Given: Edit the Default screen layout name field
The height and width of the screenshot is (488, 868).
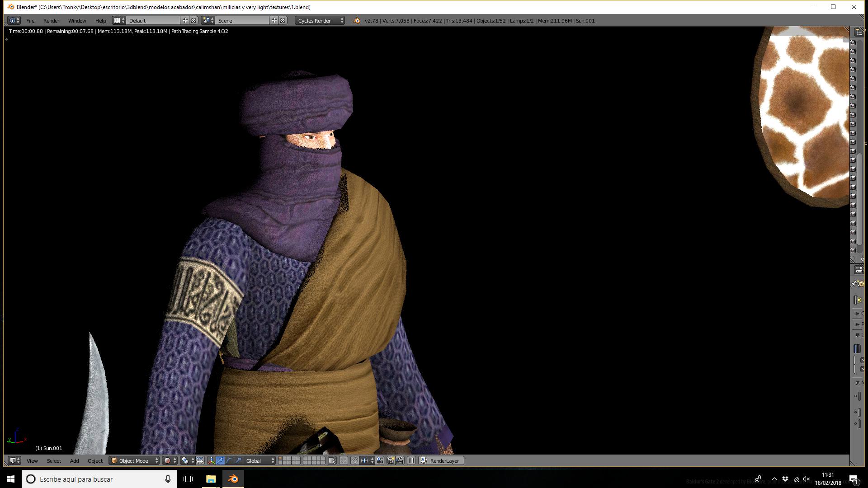Looking at the screenshot, I should click(x=153, y=20).
